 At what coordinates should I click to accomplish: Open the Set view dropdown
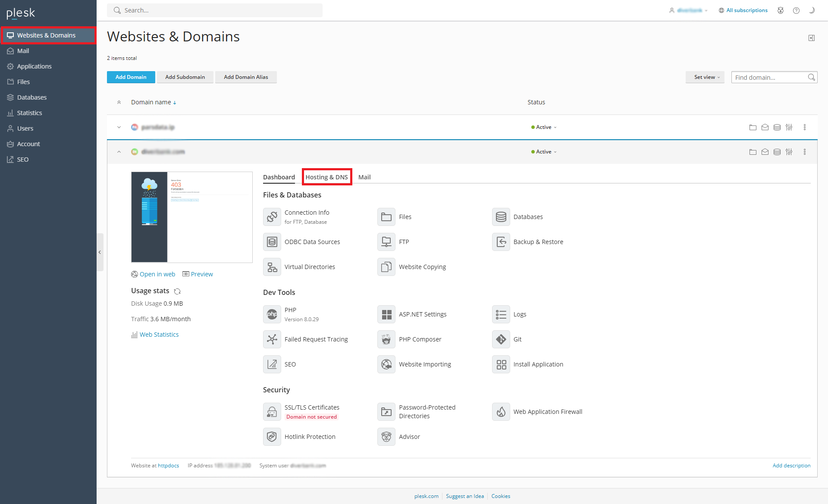[x=705, y=77]
